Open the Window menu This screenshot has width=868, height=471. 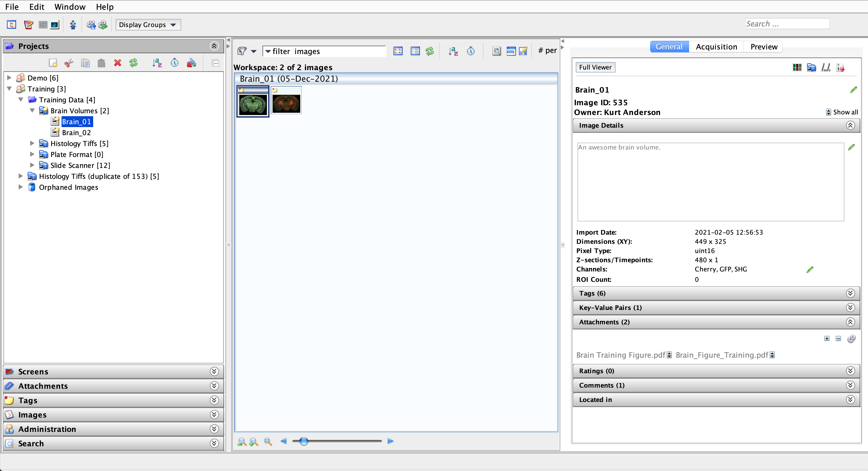(x=70, y=7)
